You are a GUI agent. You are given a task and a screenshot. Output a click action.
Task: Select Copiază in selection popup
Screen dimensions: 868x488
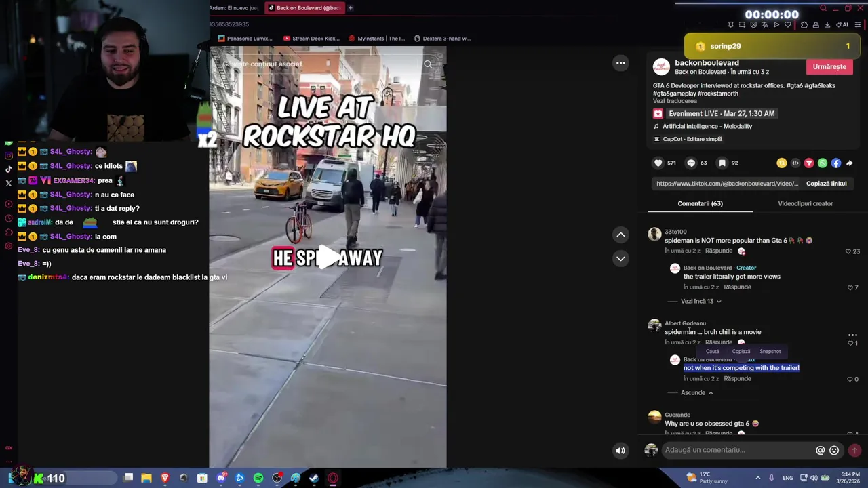click(x=741, y=351)
